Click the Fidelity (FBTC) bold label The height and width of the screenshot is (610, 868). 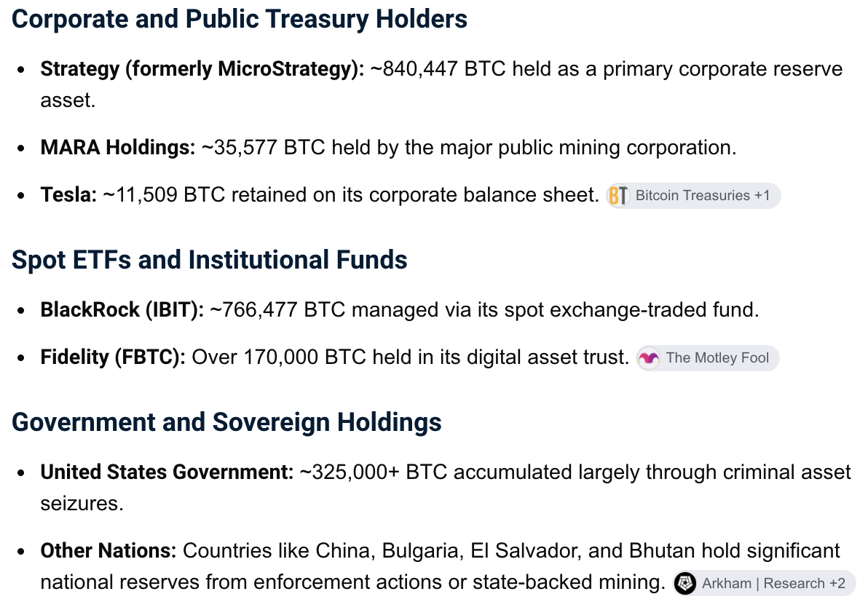[113, 357]
